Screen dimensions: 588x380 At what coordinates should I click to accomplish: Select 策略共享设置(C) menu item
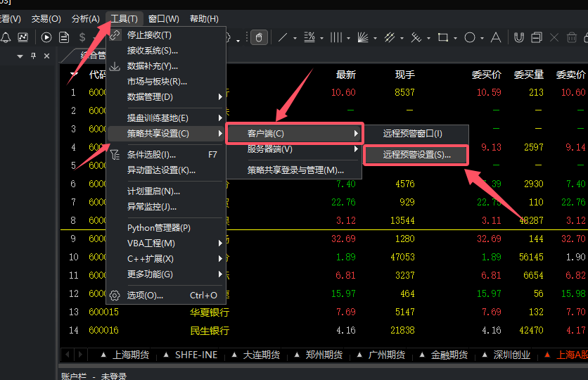(x=167, y=134)
